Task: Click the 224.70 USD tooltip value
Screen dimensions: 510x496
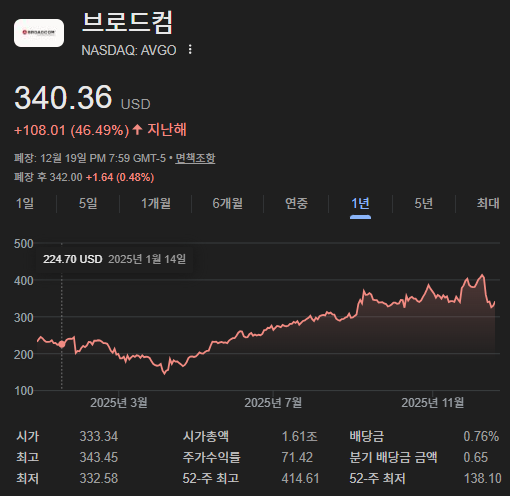Action: tap(73, 259)
